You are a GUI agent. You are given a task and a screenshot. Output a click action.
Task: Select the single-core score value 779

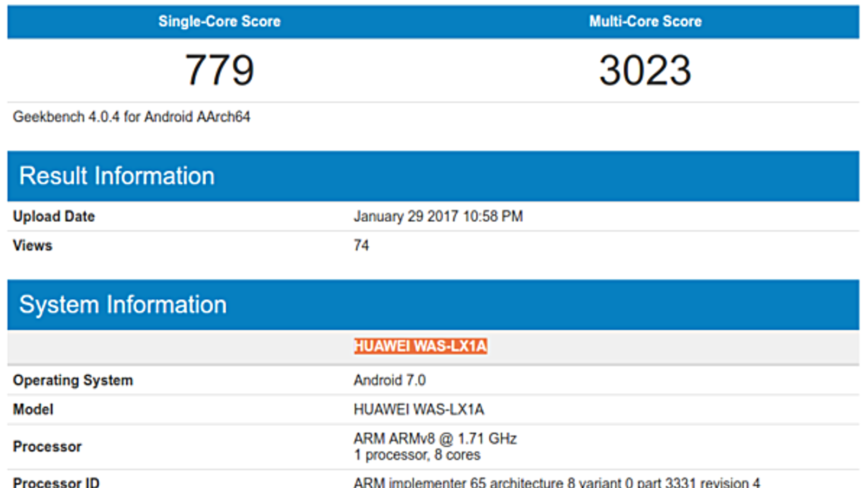[x=220, y=70]
